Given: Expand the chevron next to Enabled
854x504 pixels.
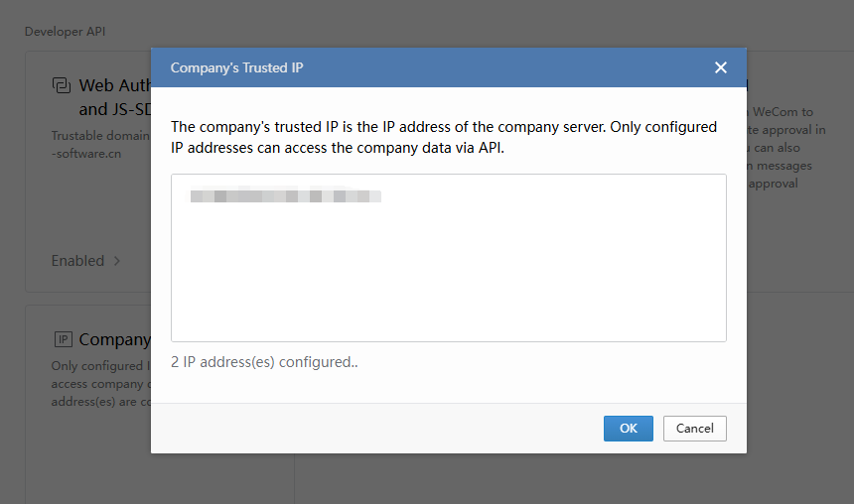Looking at the screenshot, I should (x=117, y=261).
